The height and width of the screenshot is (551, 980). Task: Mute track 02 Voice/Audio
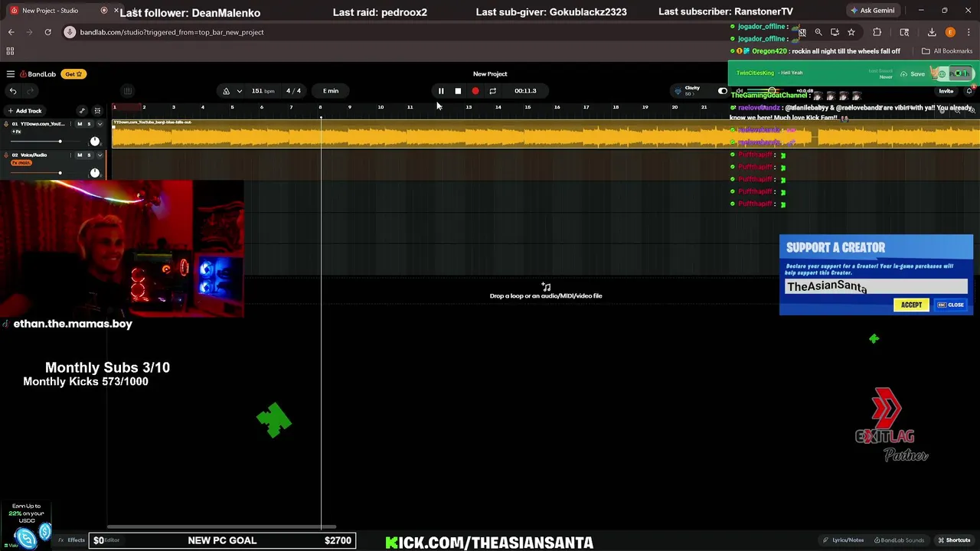coord(80,155)
